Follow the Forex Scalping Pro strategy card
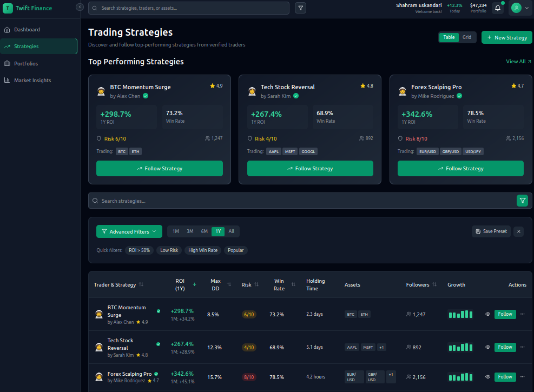 coord(460,168)
